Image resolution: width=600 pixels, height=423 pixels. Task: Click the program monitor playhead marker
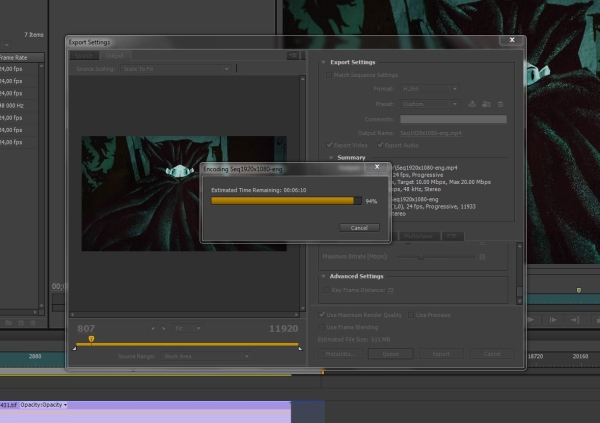(x=579, y=291)
